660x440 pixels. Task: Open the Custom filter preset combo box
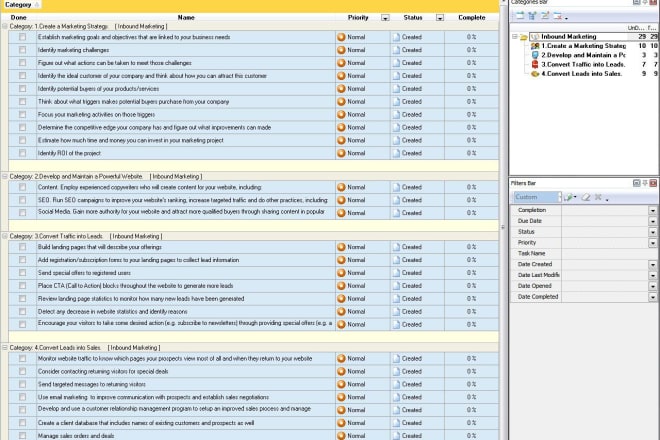coord(537,197)
